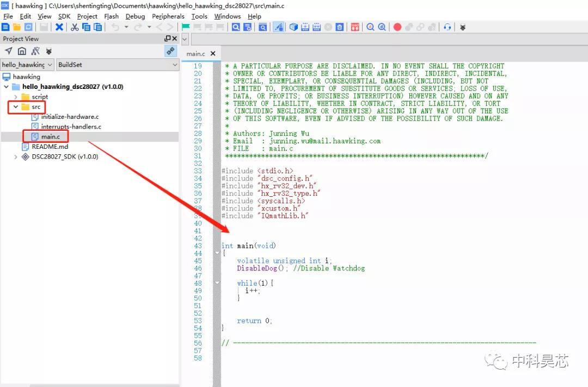Click the New File toolbar icon

(5, 27)
